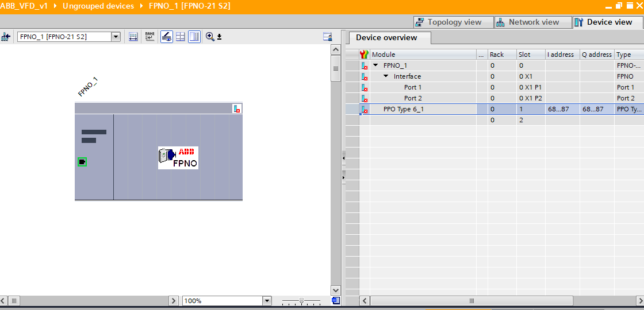
Task: Collapse the FPNO_1 tree row
Action: (x=376, y=65)
